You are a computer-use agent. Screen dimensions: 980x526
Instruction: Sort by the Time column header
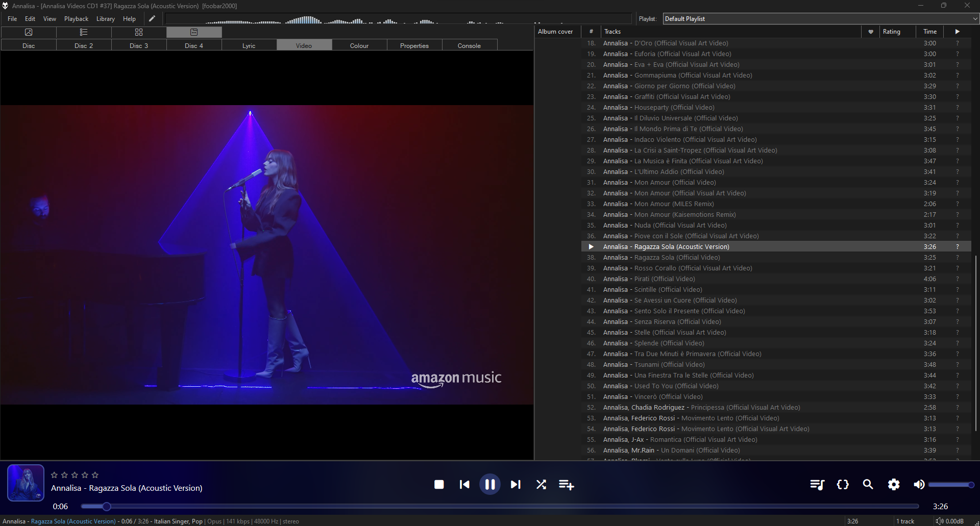pos(930,32)
